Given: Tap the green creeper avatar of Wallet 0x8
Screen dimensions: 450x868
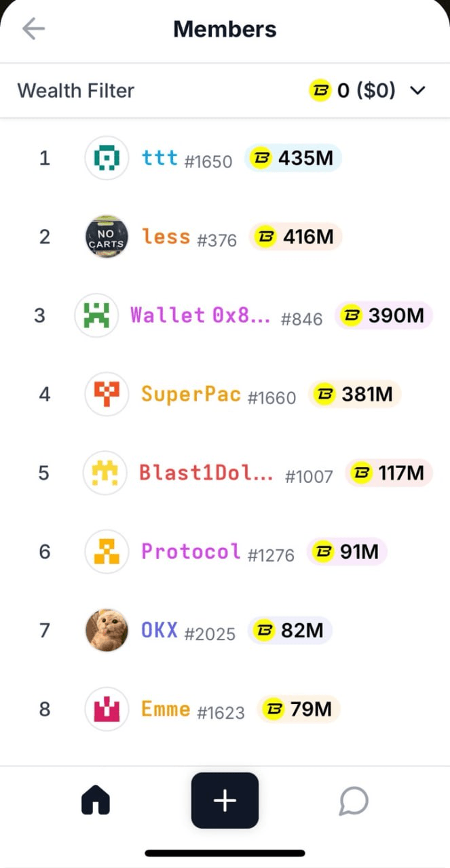Looking at the screenshot, I should (x=96, y=315).
